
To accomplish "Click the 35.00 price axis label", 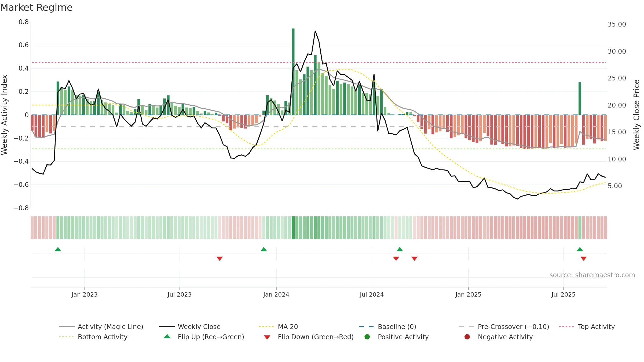I will point(617,24).
